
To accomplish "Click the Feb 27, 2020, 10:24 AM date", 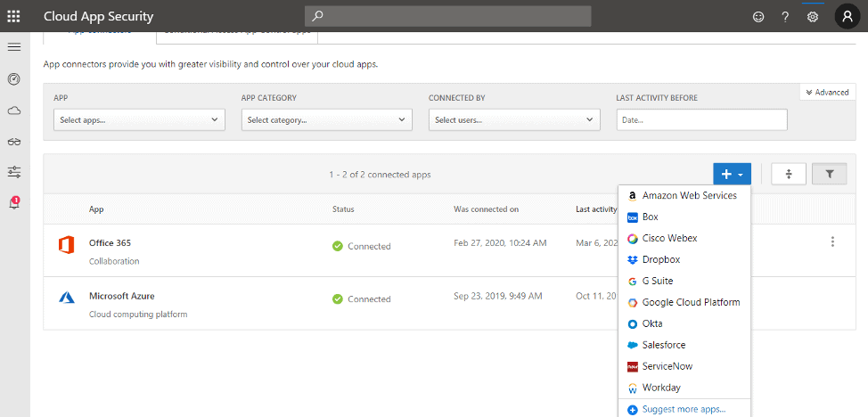I will (501, 242).
